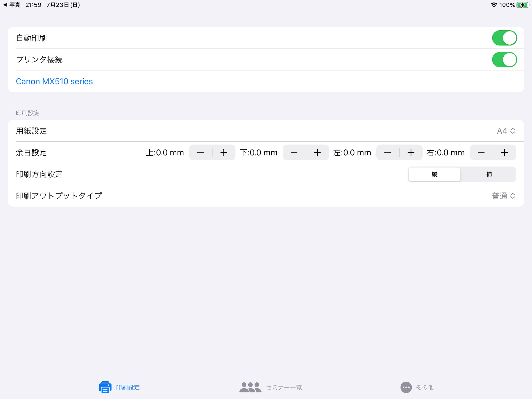Click the 印刷設定 section header
Screen dimensions: 532x399
[x=28, y=113]
